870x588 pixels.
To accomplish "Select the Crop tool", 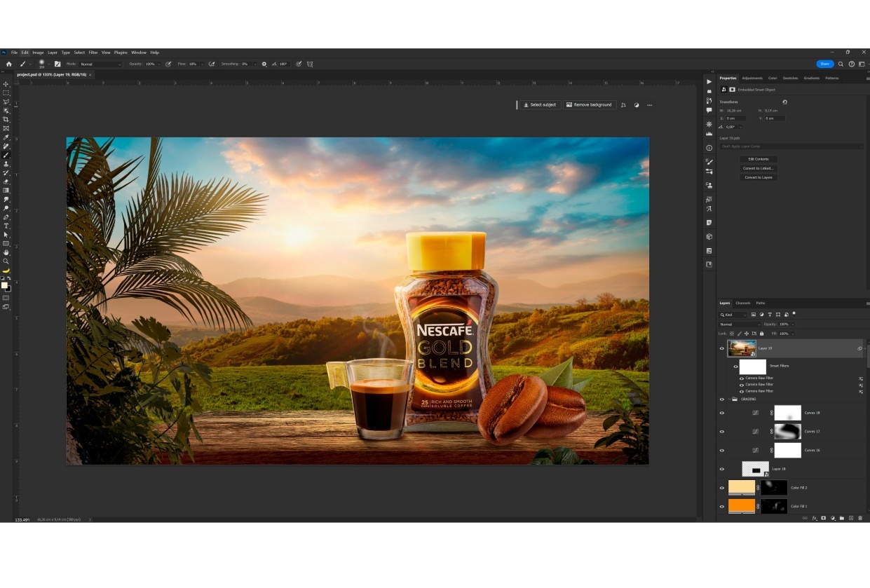I will tap(6, 119).
